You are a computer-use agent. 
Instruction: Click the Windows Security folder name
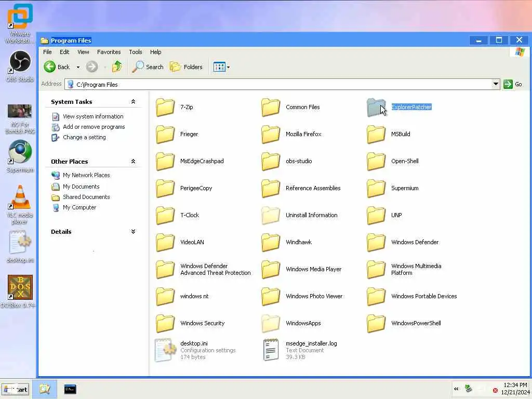coord(203,323)
